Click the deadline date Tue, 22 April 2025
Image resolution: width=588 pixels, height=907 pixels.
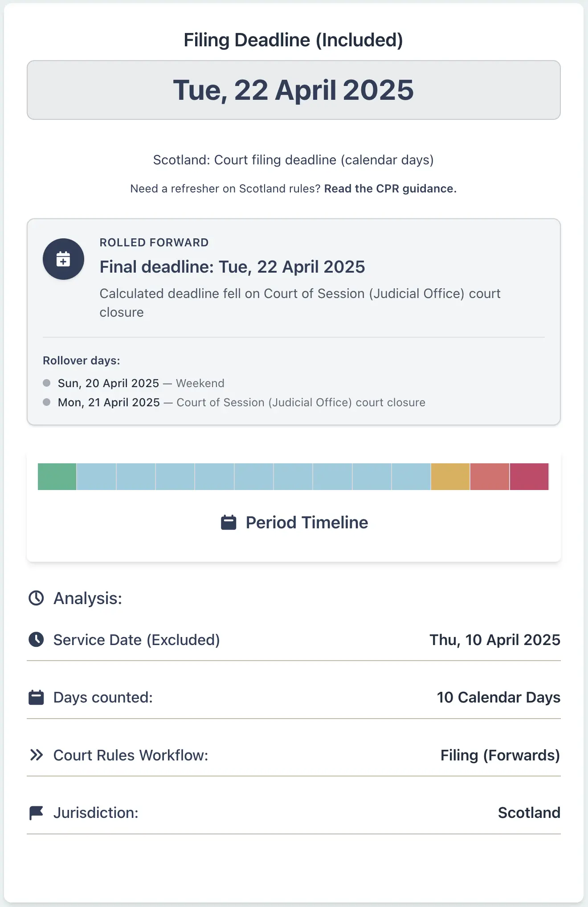[x=294, y=90]
